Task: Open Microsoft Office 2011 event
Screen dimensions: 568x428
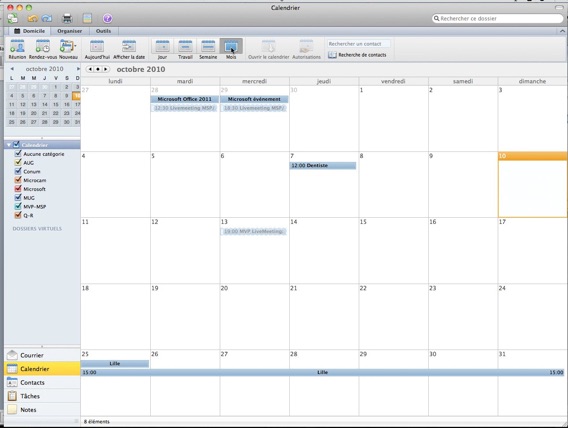Action: tap(185, 99)
